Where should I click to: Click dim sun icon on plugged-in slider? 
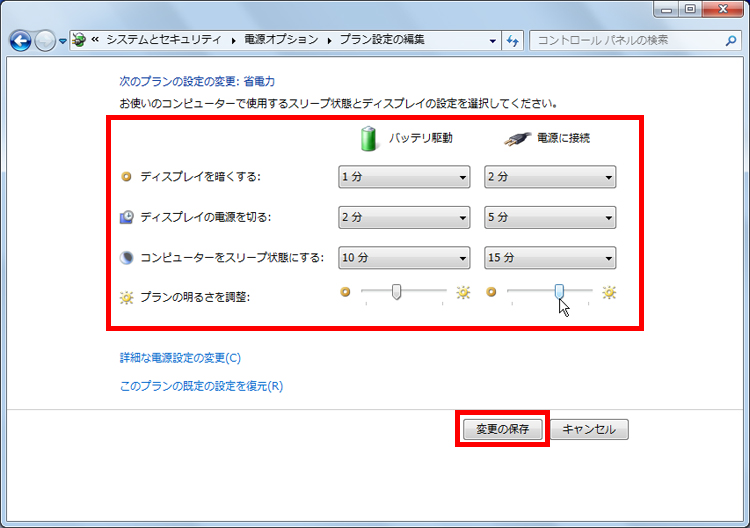tap(491, 292)
